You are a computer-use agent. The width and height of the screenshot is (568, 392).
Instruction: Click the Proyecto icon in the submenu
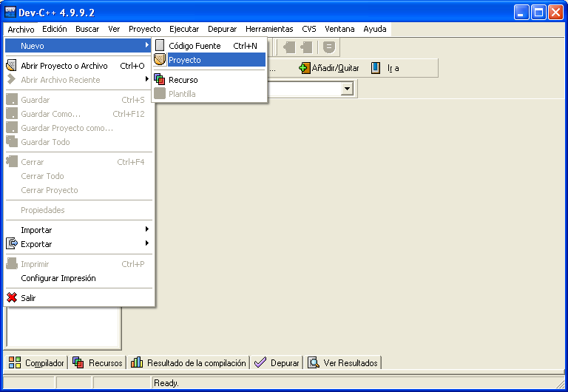160,59
